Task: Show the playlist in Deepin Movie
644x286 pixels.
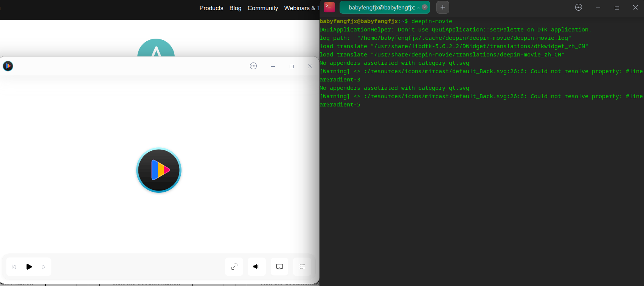Action: tap(302, 267)
